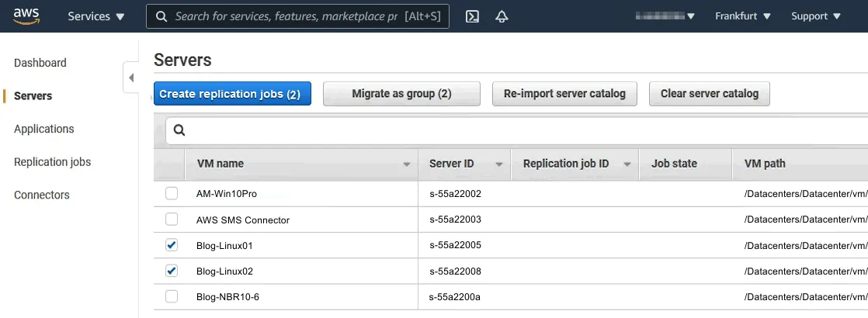Screen dimensions: 868x318
Task: Open the Support dropdown menu
Action: coord(815,16)
